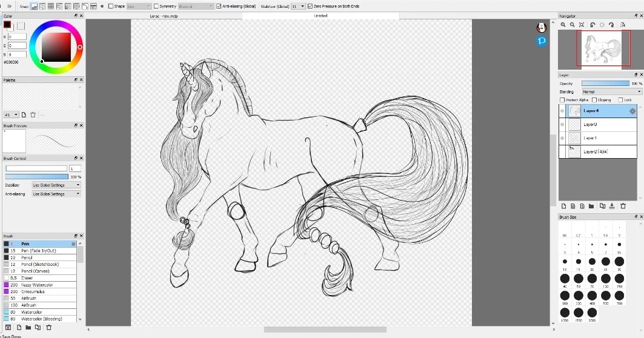
Task: Open the snap settings grid icon
Action: click(x=93, y=7)
